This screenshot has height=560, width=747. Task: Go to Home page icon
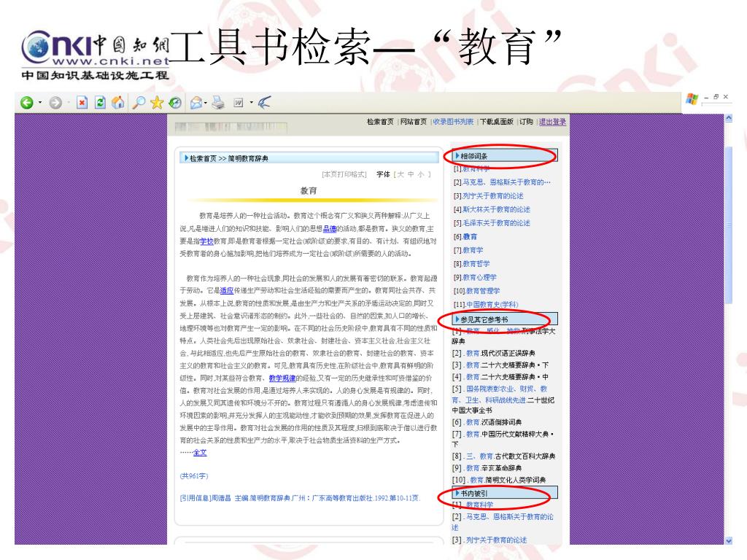pyautogui.click(x=117, y=102)
